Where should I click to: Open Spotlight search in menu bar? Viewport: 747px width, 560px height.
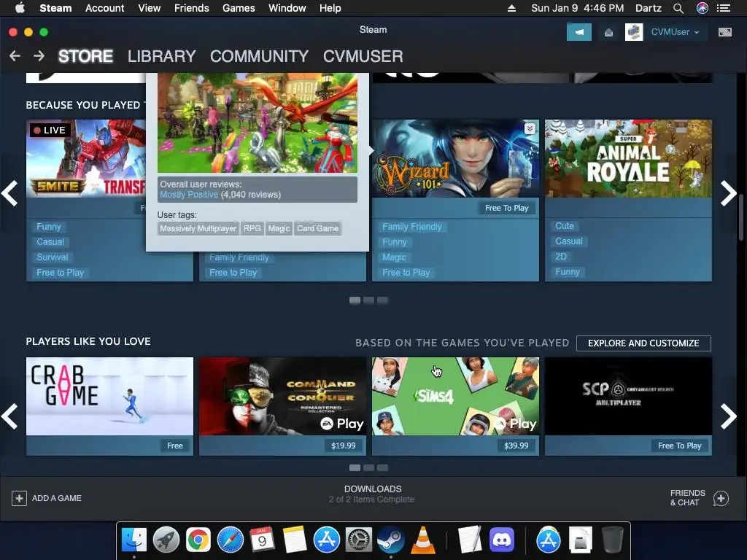tap(678, 8)
